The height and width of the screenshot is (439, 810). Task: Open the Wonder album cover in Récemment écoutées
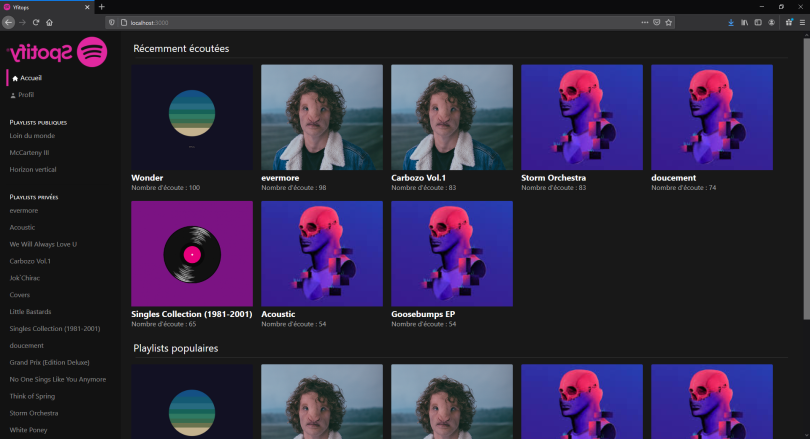click(192, 117)
